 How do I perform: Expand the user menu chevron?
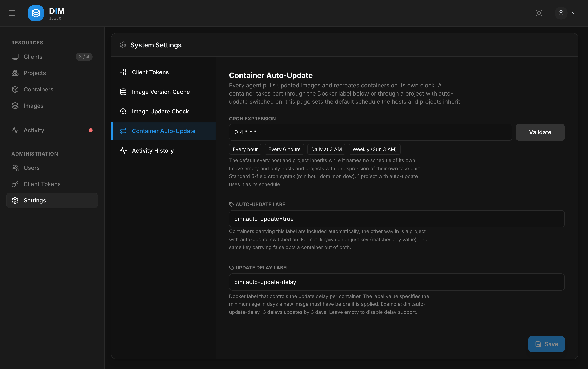[x=574, y=13]
